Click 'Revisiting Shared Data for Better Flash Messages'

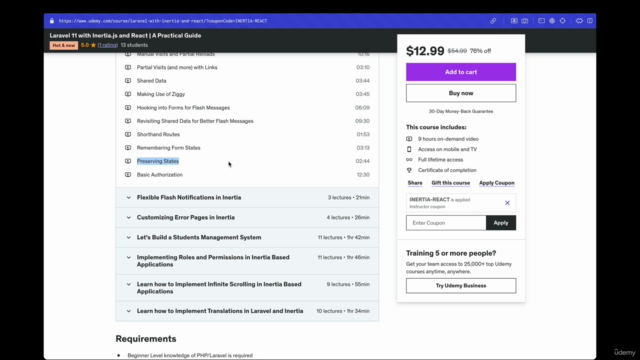[x=195, y=121]
